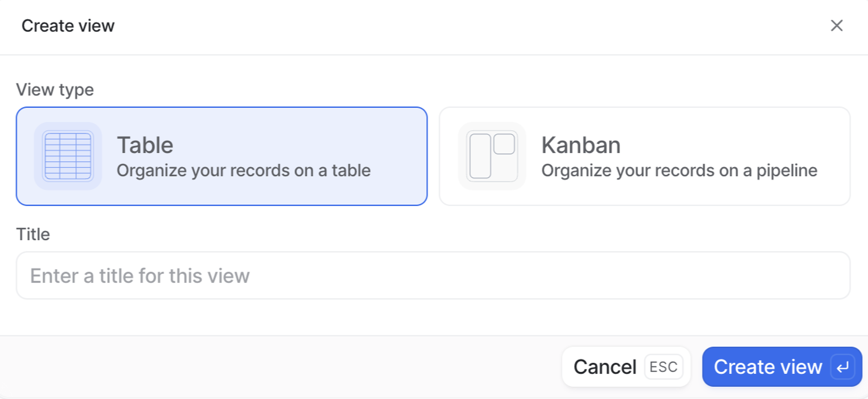Click the 'Title' field label
This screenshot has width=868, height=399.
pos(33,234)
